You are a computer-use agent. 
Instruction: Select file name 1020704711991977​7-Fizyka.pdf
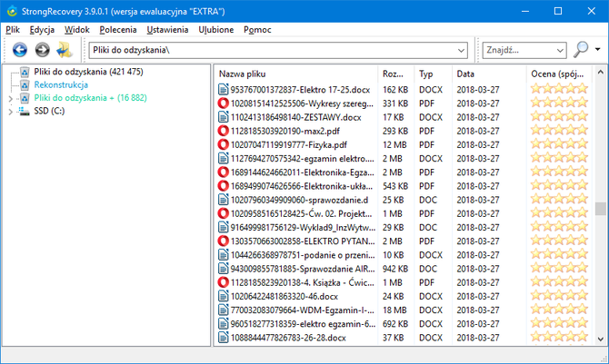288,144
